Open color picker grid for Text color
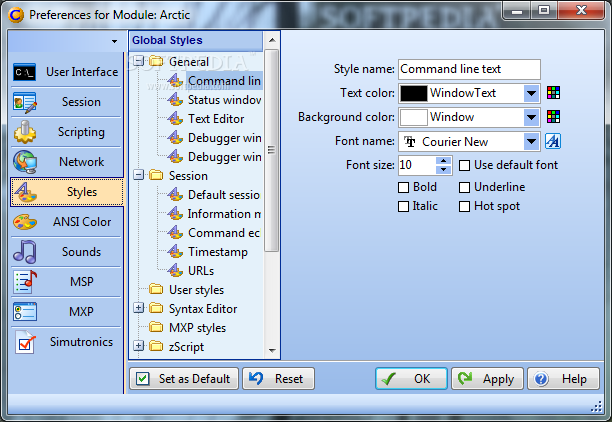612x422 pixels. point(553,93)
